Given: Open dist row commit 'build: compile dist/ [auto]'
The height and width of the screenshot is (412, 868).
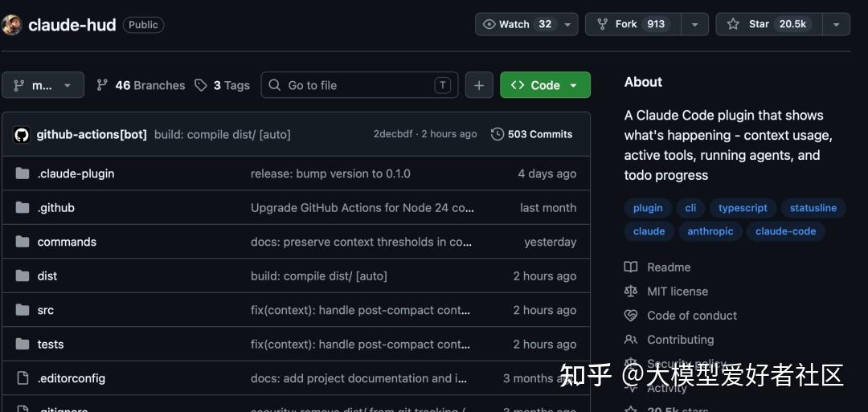Looking at the screenshot, I should click(x=319, y=276).
